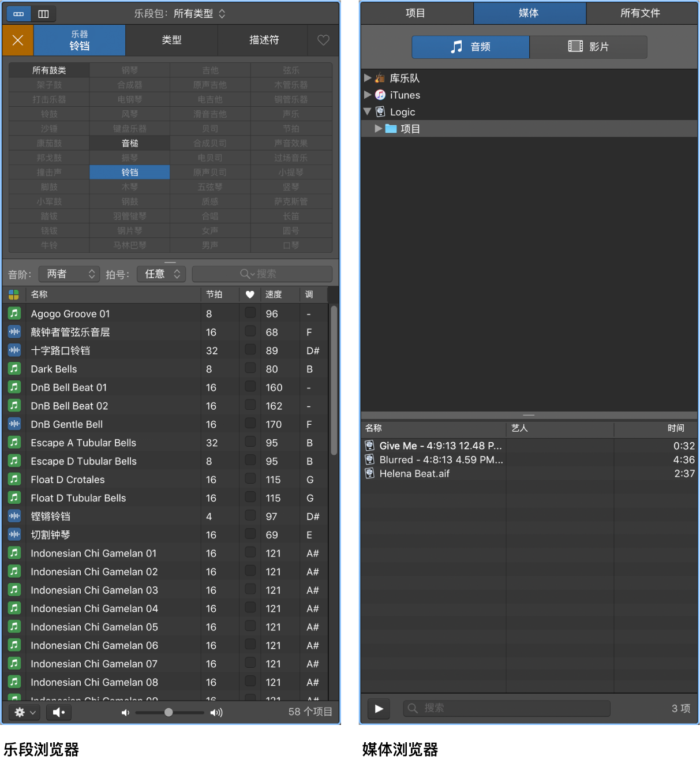
Task: Click the green MIDI icon for Agogo Groove 01
Action: click(x=14, y=313)
